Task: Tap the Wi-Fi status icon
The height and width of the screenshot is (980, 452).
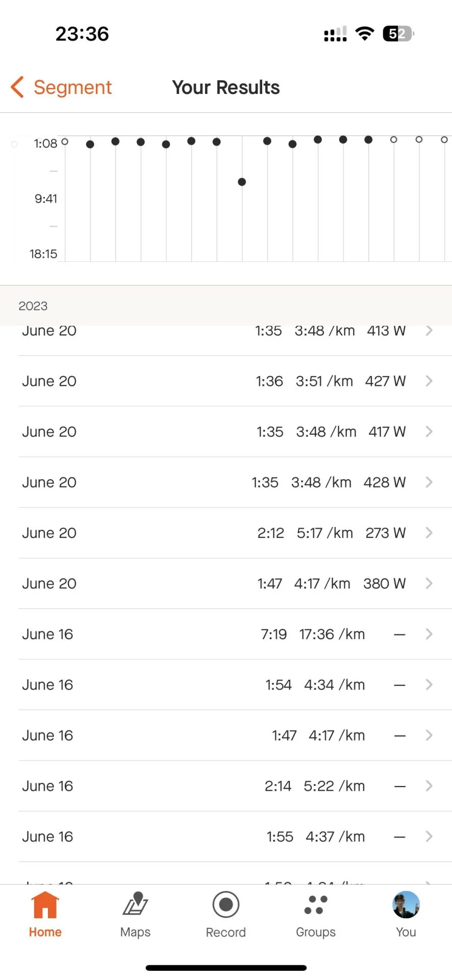Action: [364, 34]
